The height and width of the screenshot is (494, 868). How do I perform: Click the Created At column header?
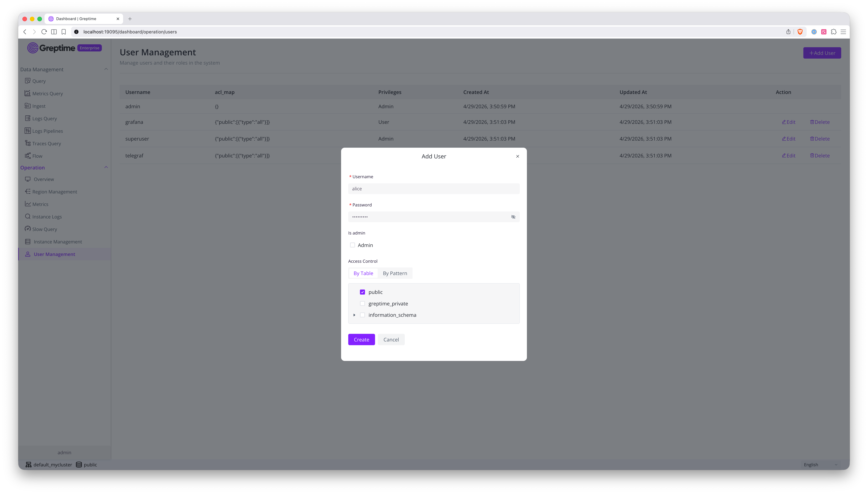(x=476, y=92)
